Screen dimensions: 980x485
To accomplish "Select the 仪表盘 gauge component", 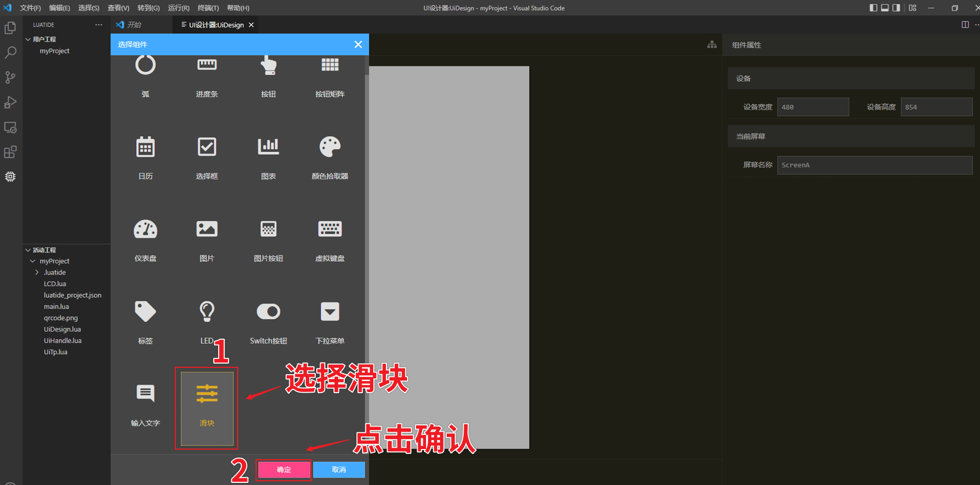I will point(145,229).
